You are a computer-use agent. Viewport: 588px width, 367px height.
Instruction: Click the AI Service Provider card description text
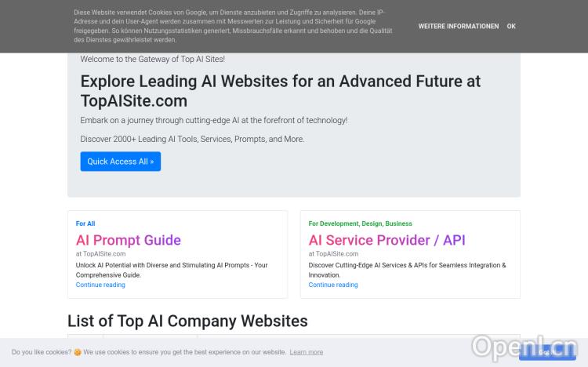(407, 270)
